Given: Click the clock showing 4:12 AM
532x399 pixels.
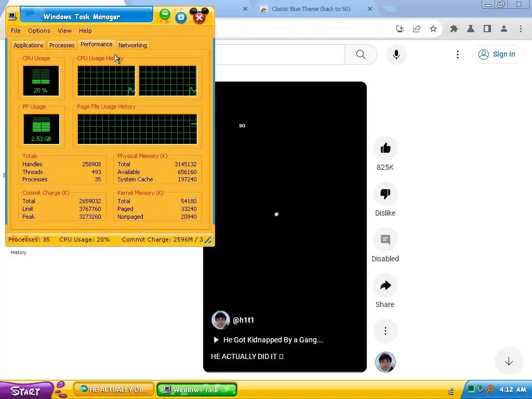Looking at the screenshot, I should coord(513,390).
